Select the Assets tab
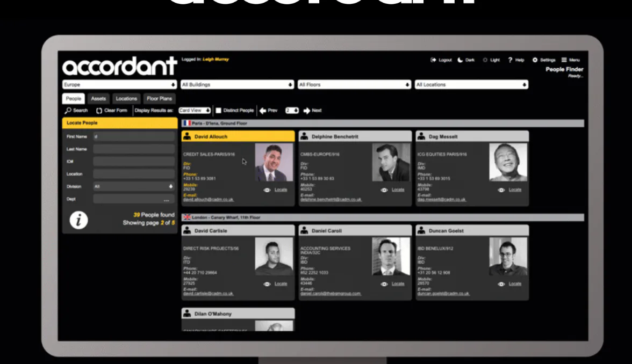This screenshot has height=364, width=632. (98, 99)
